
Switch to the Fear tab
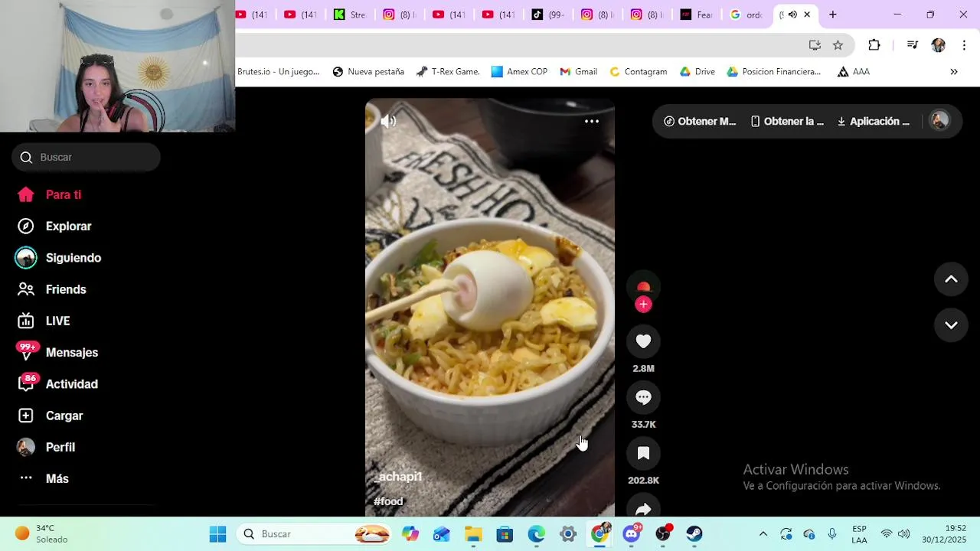point(697,15)
